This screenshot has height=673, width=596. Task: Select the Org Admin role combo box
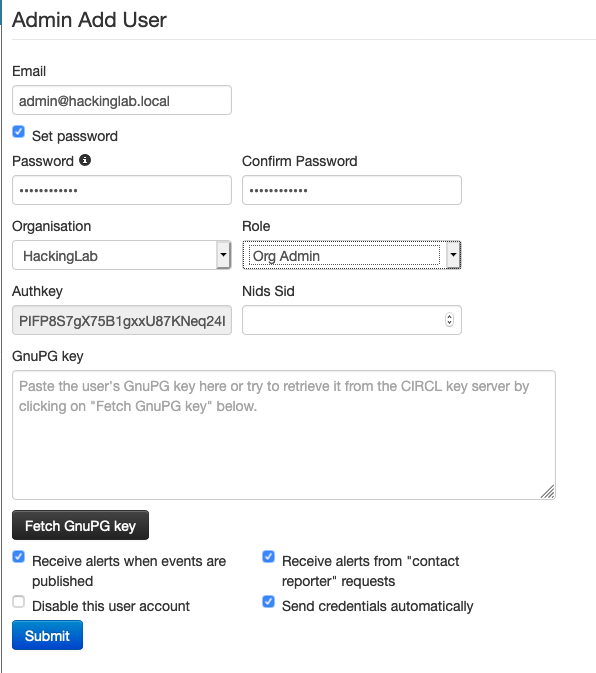[x=351, y=255]
